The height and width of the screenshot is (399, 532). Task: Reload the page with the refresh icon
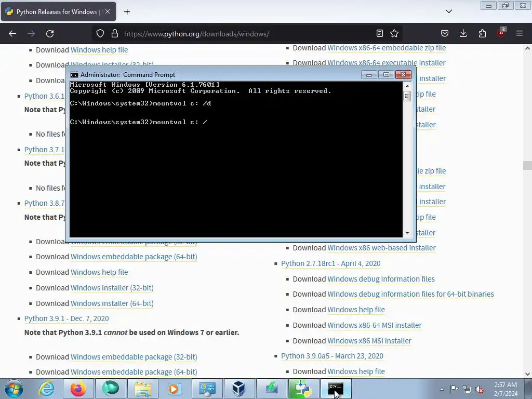(x=50, y=34)
